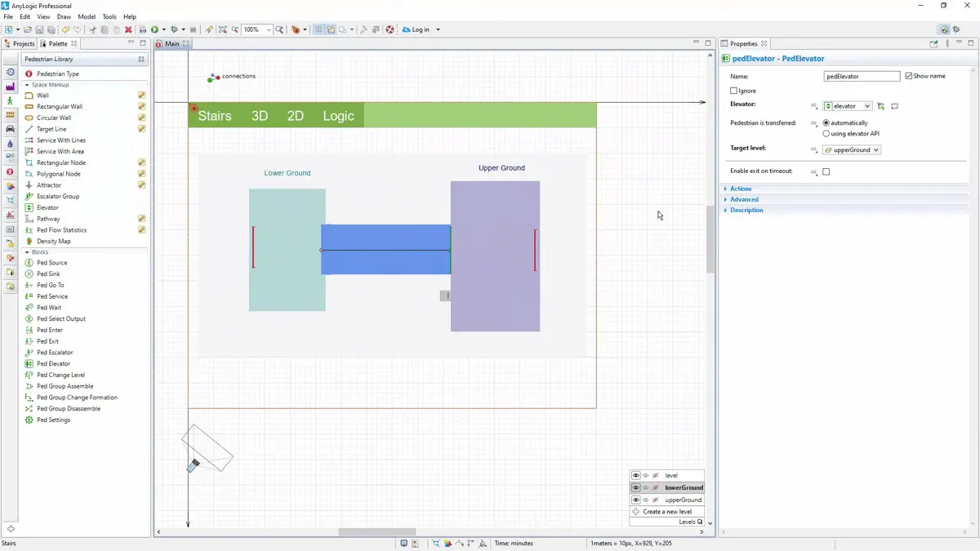Click the Lower Ground teal rectangle
Viewport: 980px width, 551px height.
[x=287, y=250]
